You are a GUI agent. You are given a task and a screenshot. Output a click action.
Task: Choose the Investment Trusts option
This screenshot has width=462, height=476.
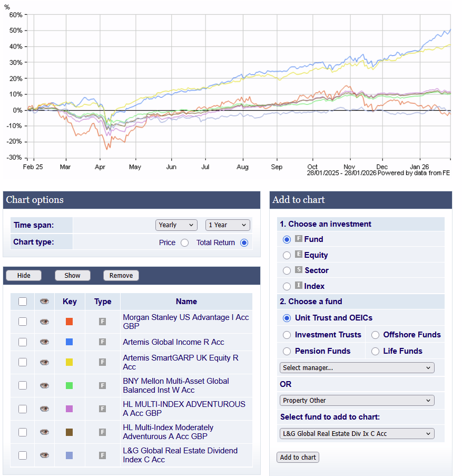[287, 335]
